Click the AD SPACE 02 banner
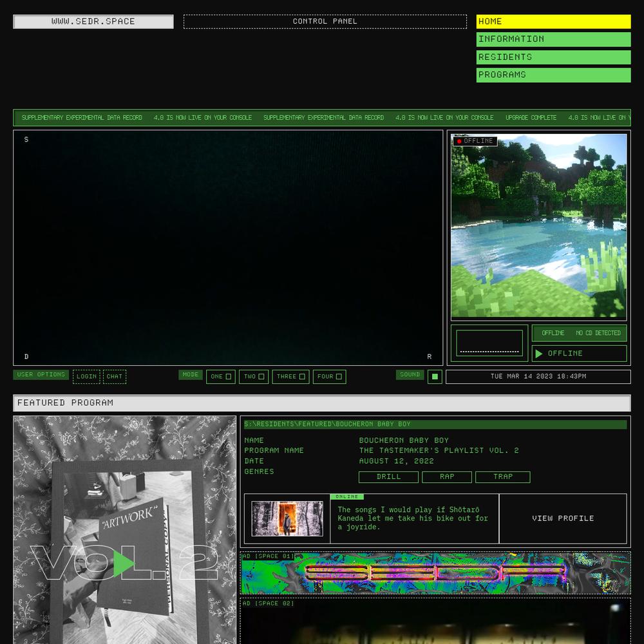The height and width of the screenshot is (644, 644). point(435,621)
